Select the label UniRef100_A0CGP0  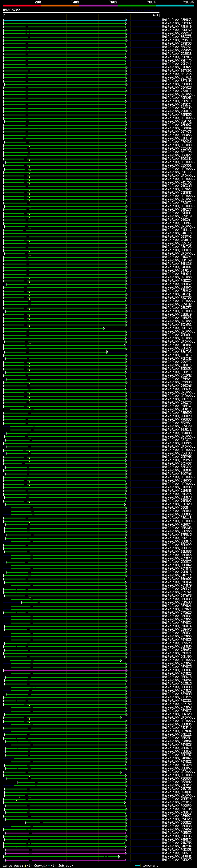coord(177,806)
